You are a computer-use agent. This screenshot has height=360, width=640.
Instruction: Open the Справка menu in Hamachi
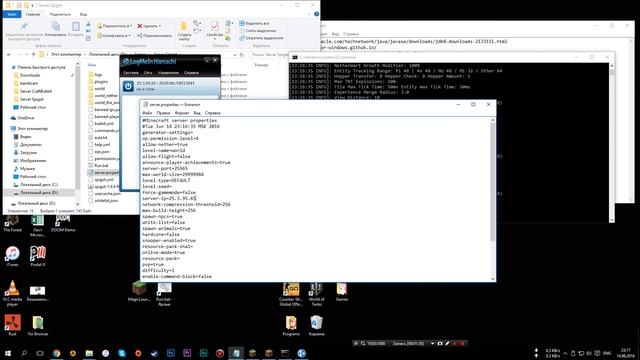[191, 73]
